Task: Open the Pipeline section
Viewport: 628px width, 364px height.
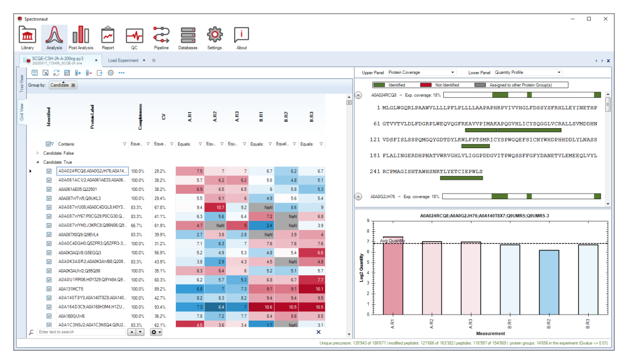Action: pos(161,38)
